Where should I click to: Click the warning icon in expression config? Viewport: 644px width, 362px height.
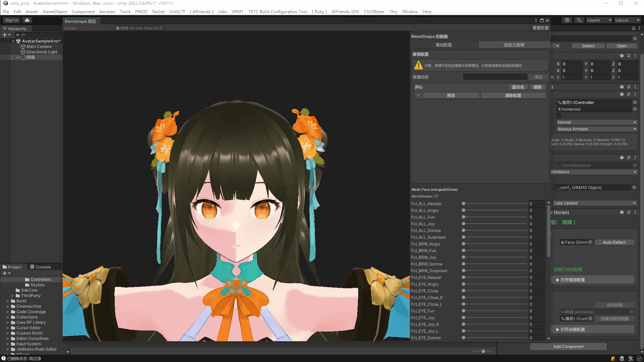[x=418, y=65]
